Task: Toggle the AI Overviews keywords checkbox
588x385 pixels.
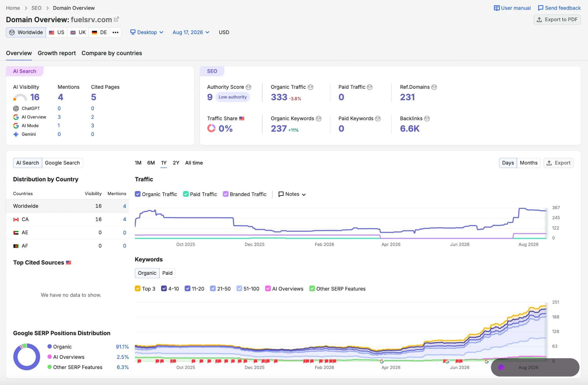Action: point(268,289)
